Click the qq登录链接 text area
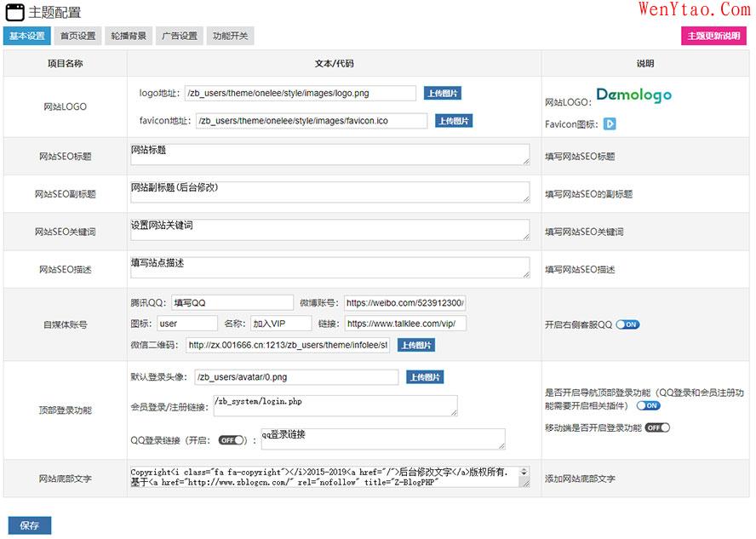The width and height of the screenshot is (756, 539). 383,439
